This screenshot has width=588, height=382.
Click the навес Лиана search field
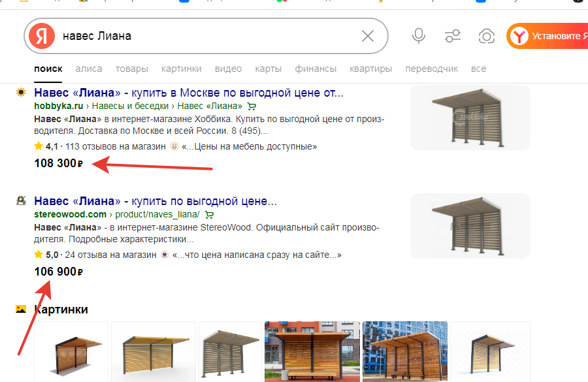pyautogui.click(x=206, y=36)
